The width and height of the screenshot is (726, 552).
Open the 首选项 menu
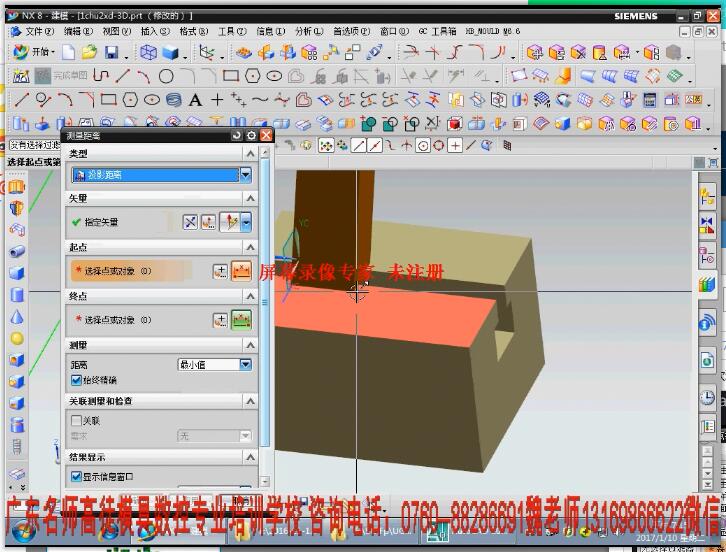(x=351, y=31)
